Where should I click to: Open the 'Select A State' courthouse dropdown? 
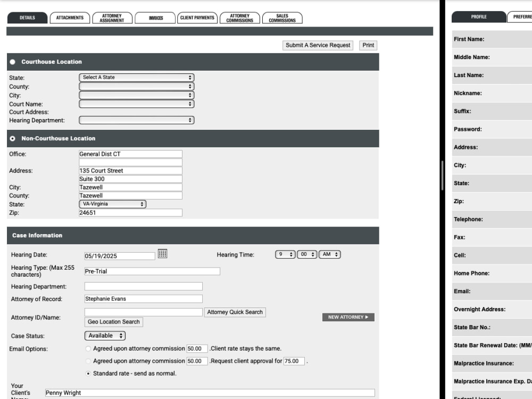(136, 77)
